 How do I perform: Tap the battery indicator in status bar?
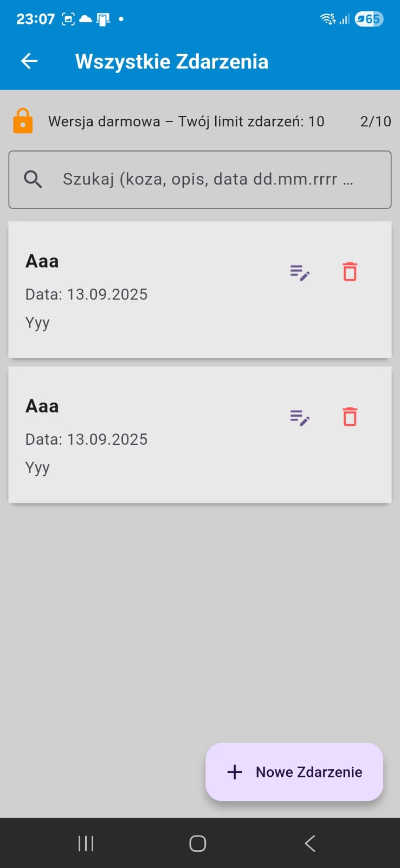(369, 20)
